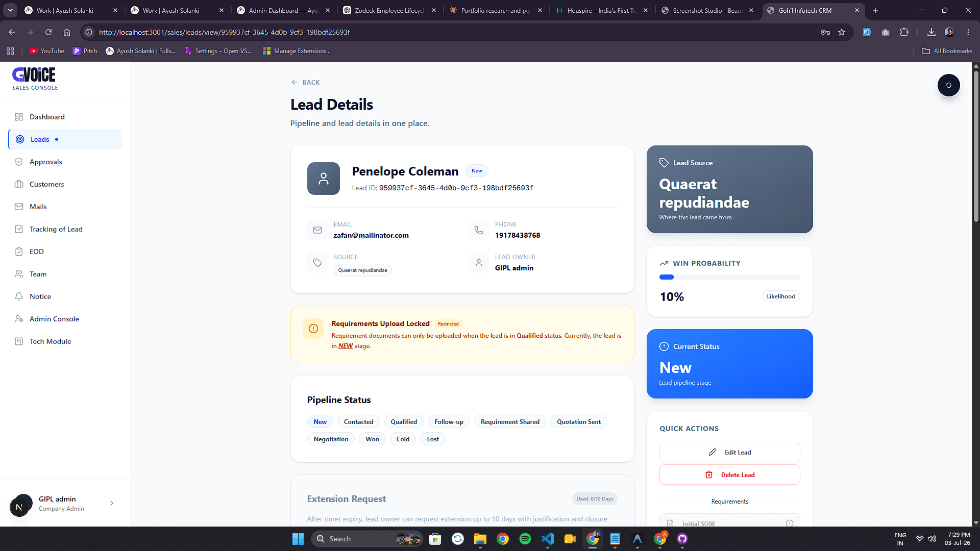Go back using the BACK link
Screen dimensions: 980x551
[305, 82]
